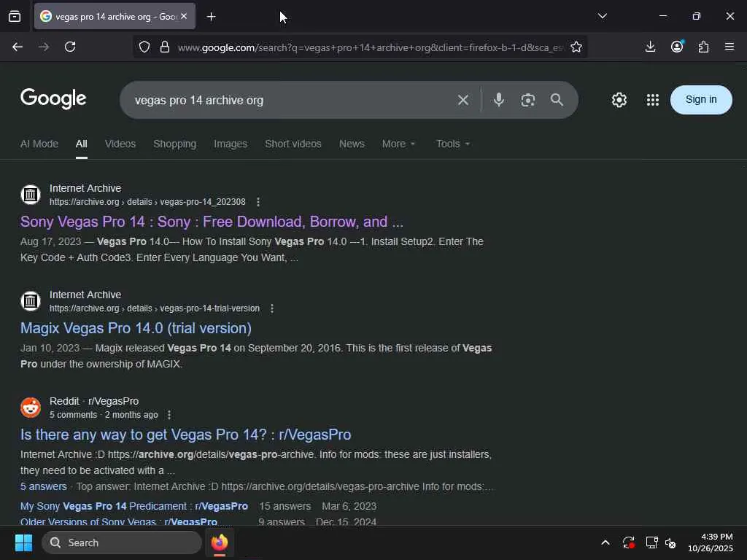Screen dimensions: 747x560
Task: Open options for vegas-pro-14_202308 result
Action: (x=258, y=202)
